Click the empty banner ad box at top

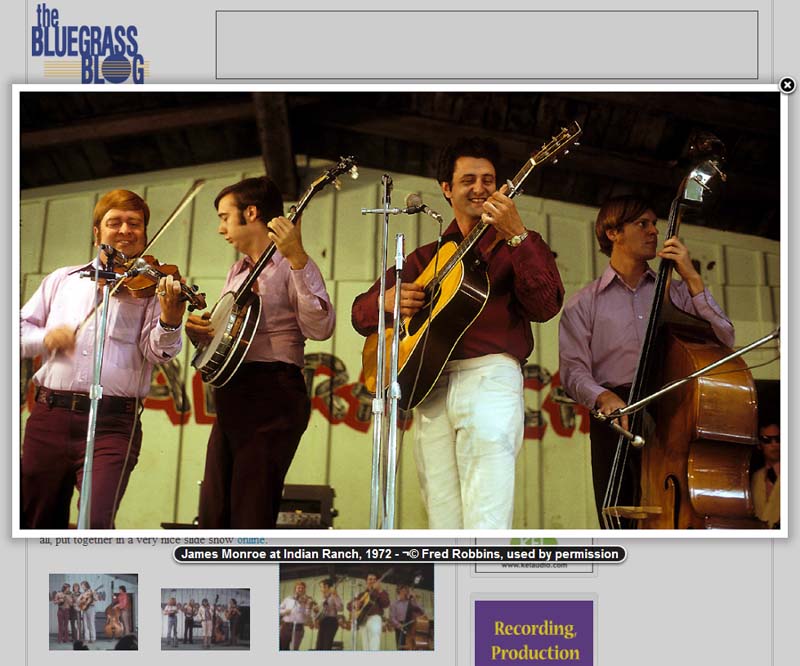point(486,45)
